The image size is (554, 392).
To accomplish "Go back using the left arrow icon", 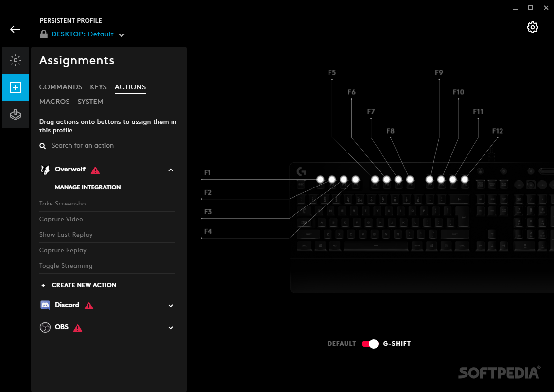I will pyautogui.click(x=15, y=29).
